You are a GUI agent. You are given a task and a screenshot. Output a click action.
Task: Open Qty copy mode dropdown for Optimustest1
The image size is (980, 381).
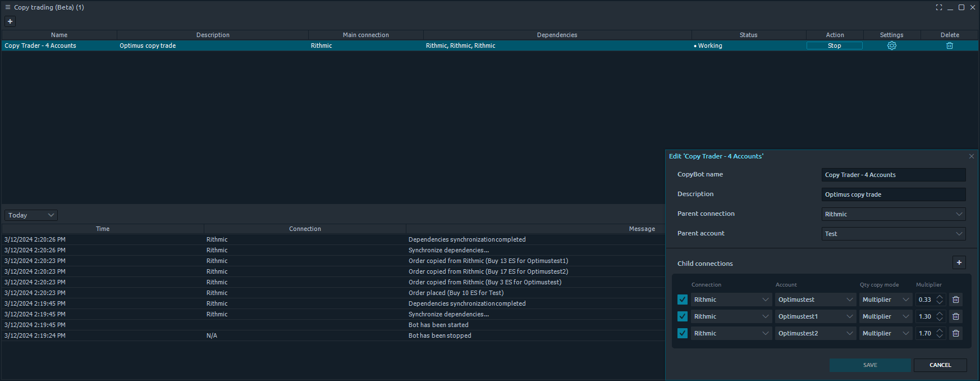click(x=886, y=316)
